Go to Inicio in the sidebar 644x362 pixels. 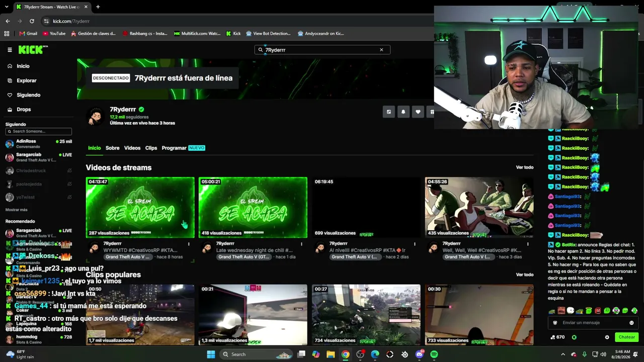click(19, 66)
